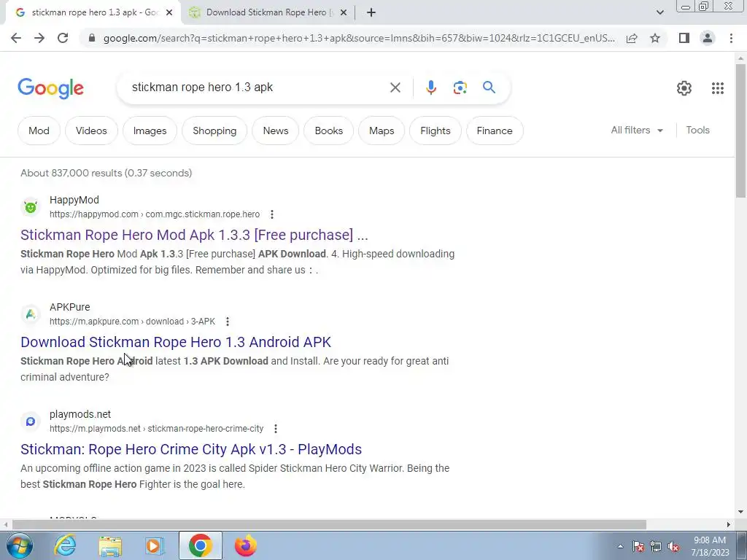Click scrollbar down arrow
The height and width of the screenshot is (560, 747).
[740, 513]
